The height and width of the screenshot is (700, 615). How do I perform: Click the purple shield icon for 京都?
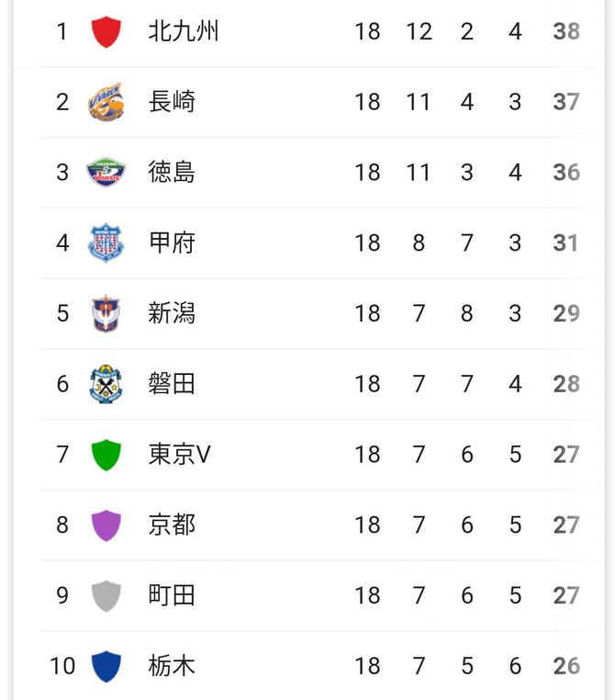pos(106,525)
